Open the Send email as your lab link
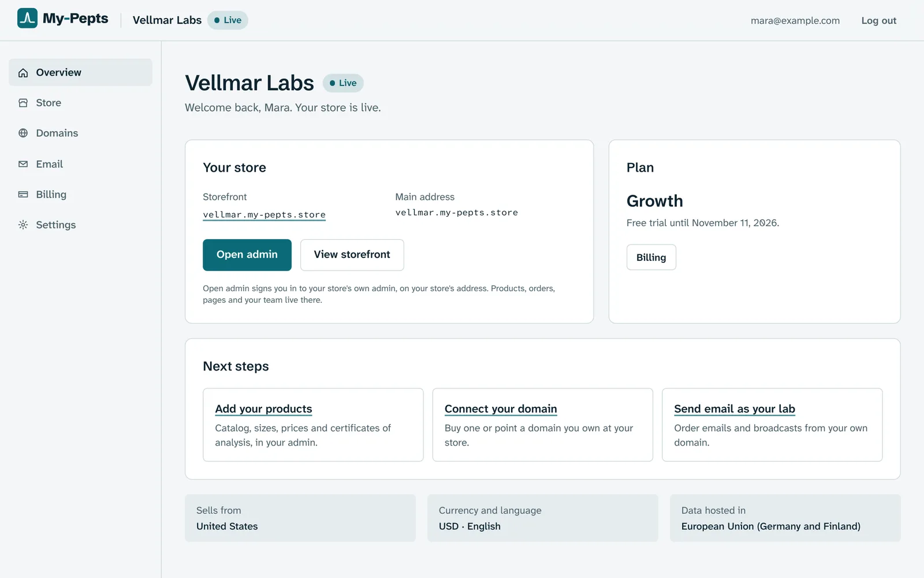This screenshot has width=924, height=578. [x=735, y=409]
